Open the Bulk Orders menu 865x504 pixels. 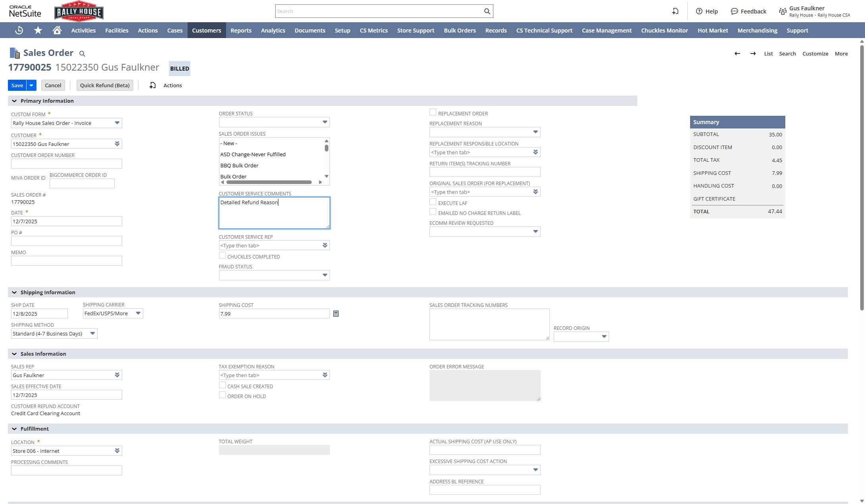(x=460, y=31)
